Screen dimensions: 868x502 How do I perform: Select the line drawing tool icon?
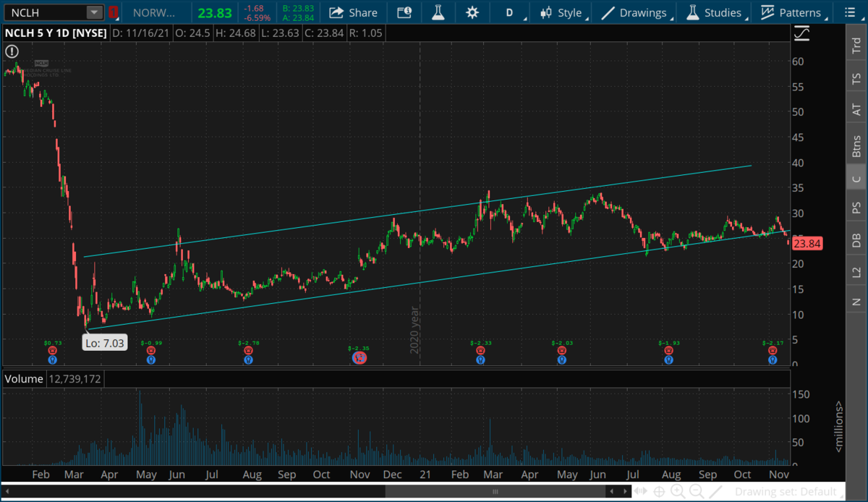point(714,492)
